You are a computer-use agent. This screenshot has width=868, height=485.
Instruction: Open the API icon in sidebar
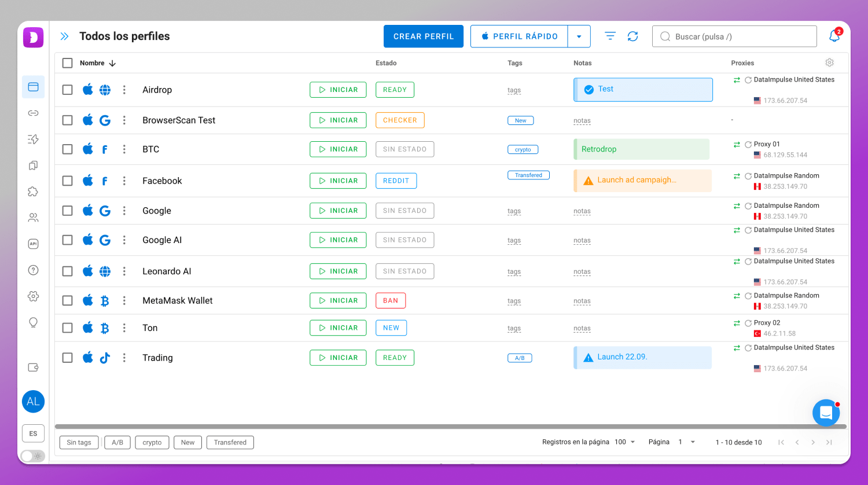click(x=33, y=244)
